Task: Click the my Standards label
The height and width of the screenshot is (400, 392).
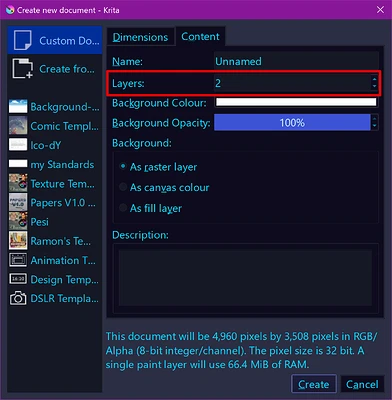Action: 62,165
